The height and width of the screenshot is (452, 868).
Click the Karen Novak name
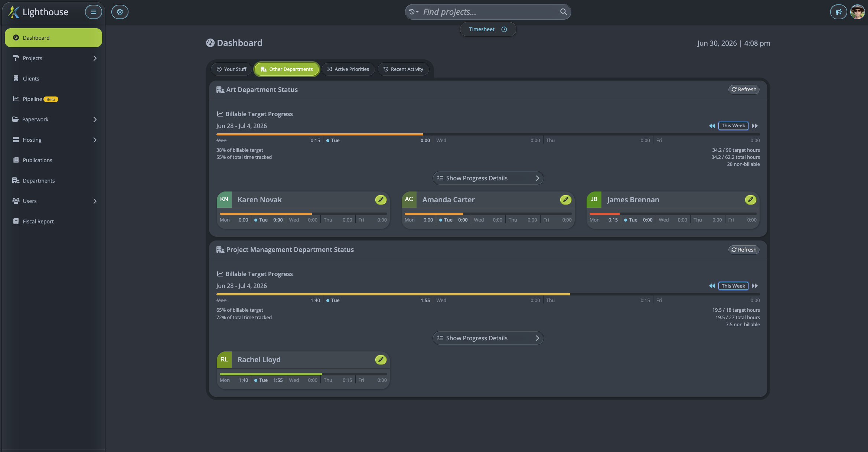pos(260,200)
